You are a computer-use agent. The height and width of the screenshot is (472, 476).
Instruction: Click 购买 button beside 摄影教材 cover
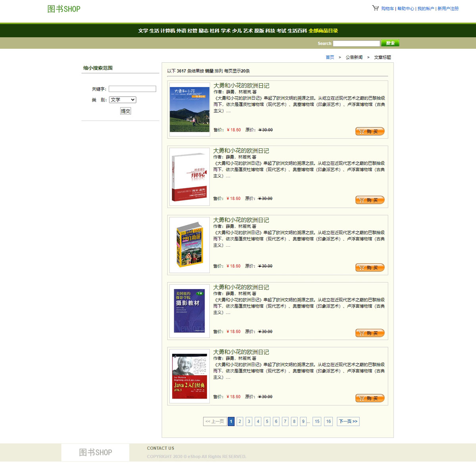[x=370, y=333]
